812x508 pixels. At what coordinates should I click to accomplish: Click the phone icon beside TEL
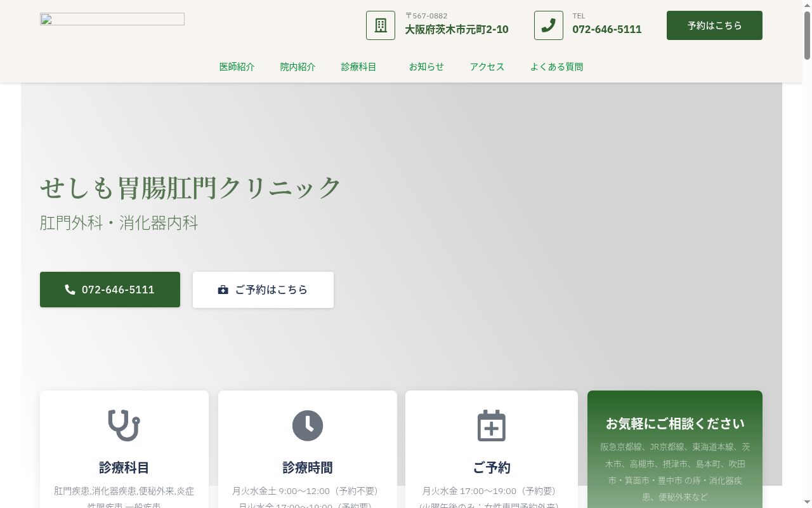pos(549,25)
